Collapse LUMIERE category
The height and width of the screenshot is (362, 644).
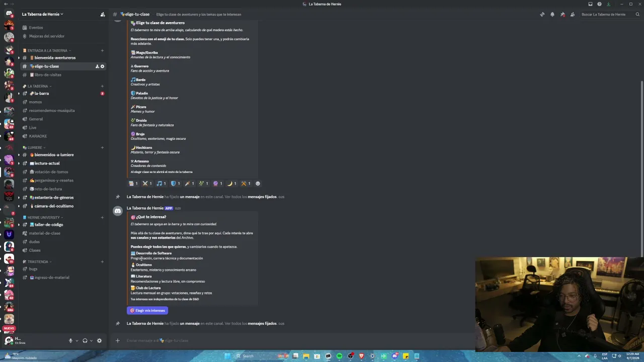click(34, 147)
